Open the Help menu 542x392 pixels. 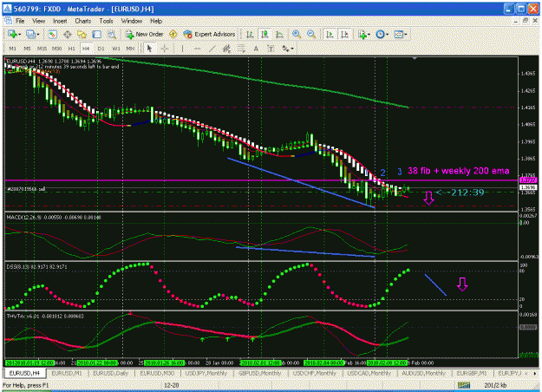[x=156, y=21]
